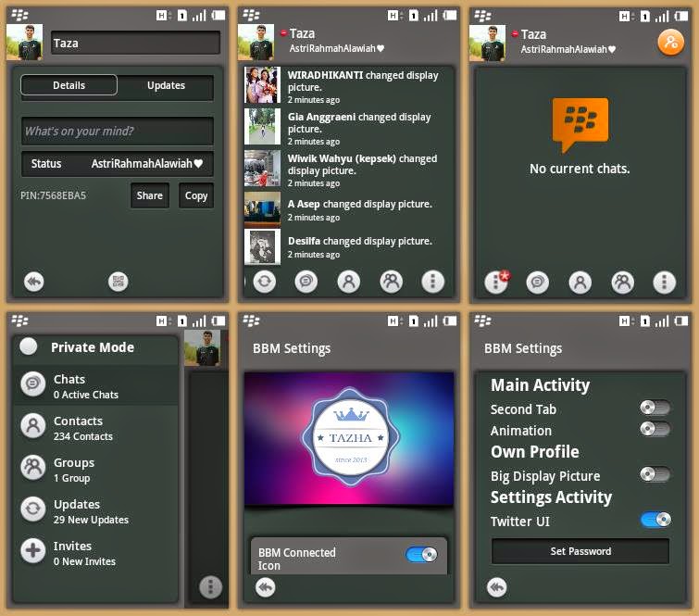Open Desilfa changed display picture update

point(349,246)
